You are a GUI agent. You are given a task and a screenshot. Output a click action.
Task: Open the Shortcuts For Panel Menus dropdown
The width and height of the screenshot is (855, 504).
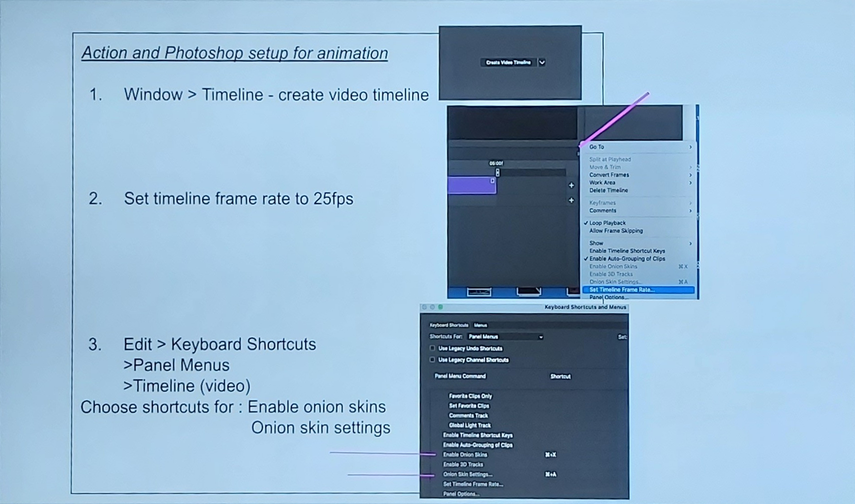[x=505, y=337]
